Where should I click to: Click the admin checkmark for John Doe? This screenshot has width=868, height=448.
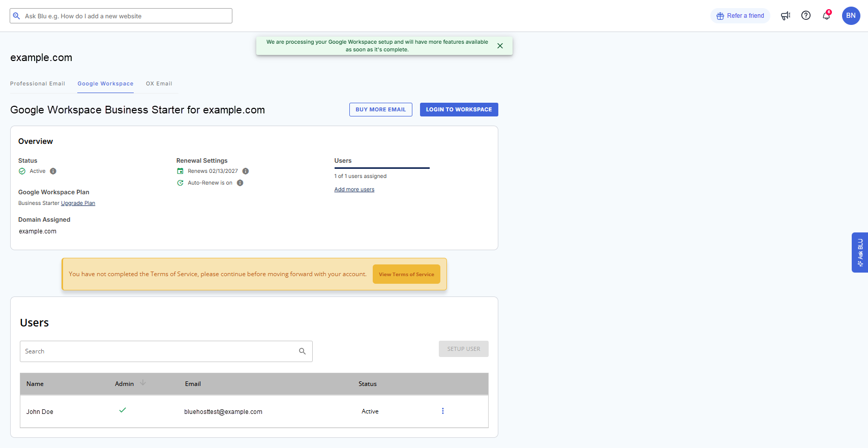tap(123, 410)
